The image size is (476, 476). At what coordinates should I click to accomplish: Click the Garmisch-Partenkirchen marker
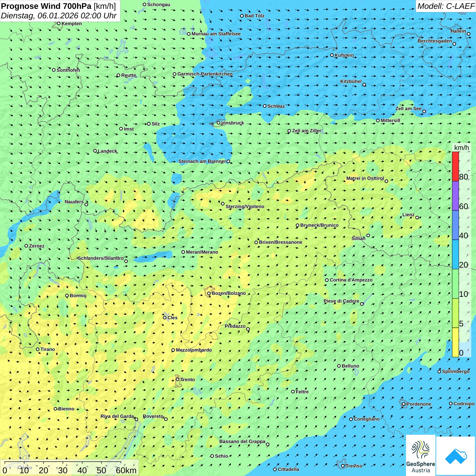pos(174,74)
